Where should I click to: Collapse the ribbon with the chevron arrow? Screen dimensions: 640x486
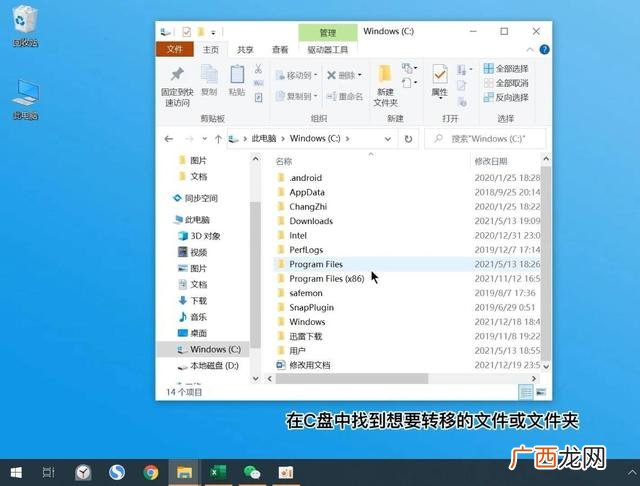pos(530,50)
